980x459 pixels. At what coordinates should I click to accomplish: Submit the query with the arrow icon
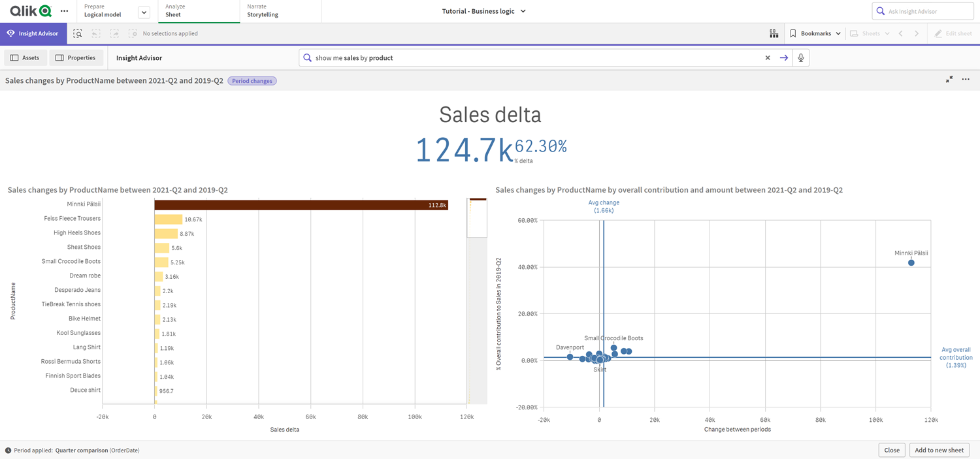click(784, 57)
